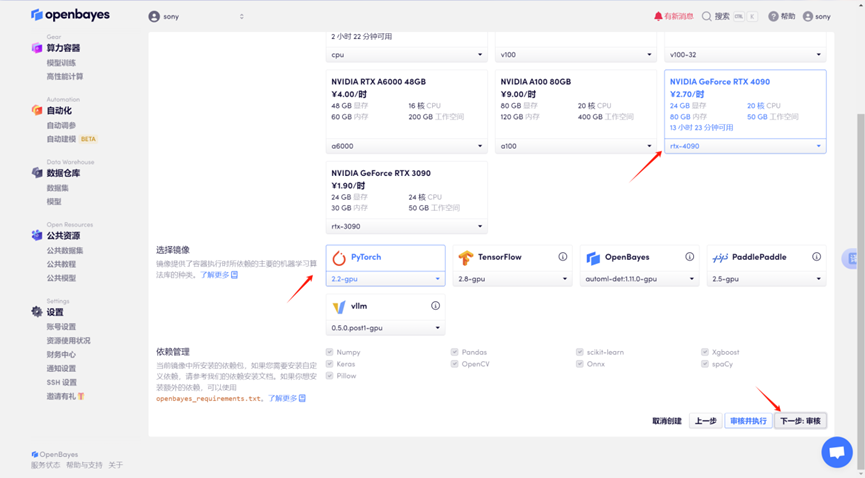Image resolution: width=865 pixels, height=478 pixels.
Task: Open 模型训练 in the sidebar
Action: click(x=61, y=63)
